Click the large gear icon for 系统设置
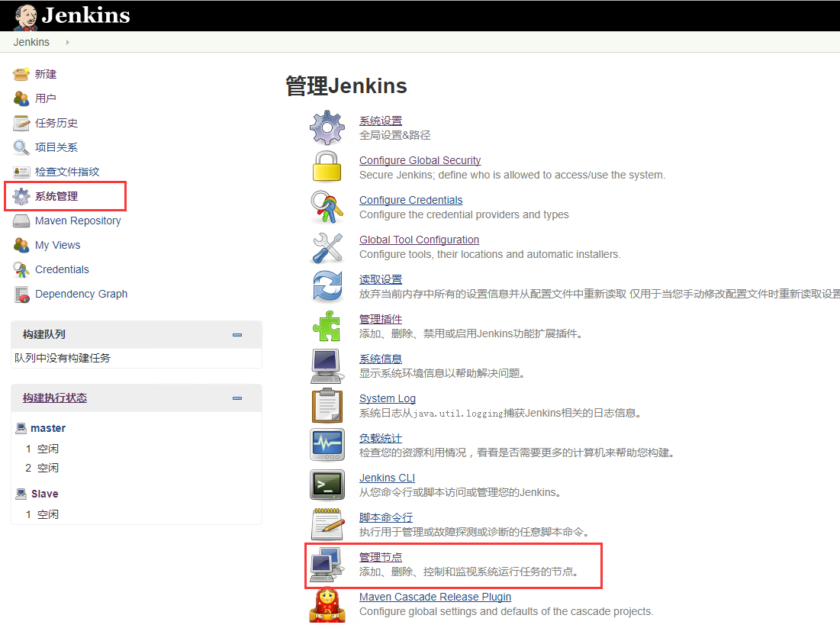This screenshot has width=840, height=628. 327,127
